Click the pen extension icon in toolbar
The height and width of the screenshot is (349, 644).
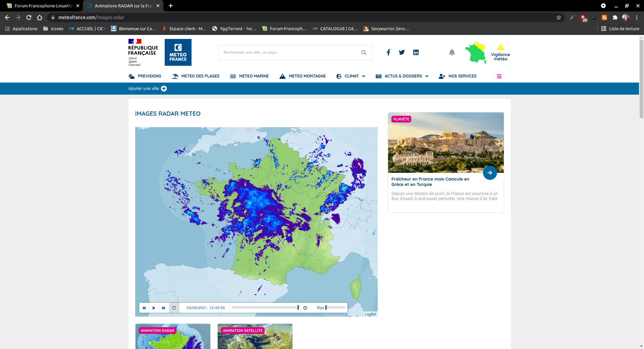(572, 17)
